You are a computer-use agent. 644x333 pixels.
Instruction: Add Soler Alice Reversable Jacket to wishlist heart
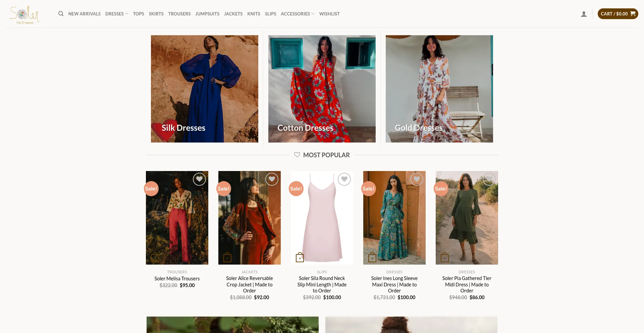coord(272,179)
